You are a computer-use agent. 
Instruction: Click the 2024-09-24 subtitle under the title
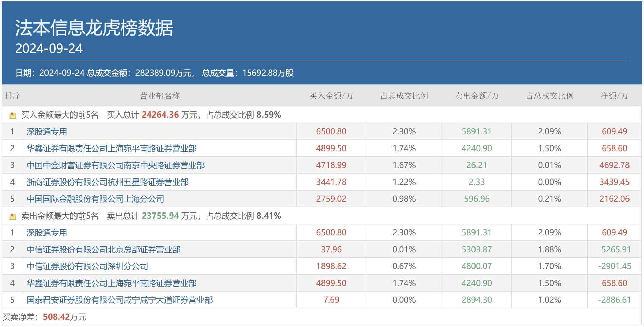click(x=49, y=48)
